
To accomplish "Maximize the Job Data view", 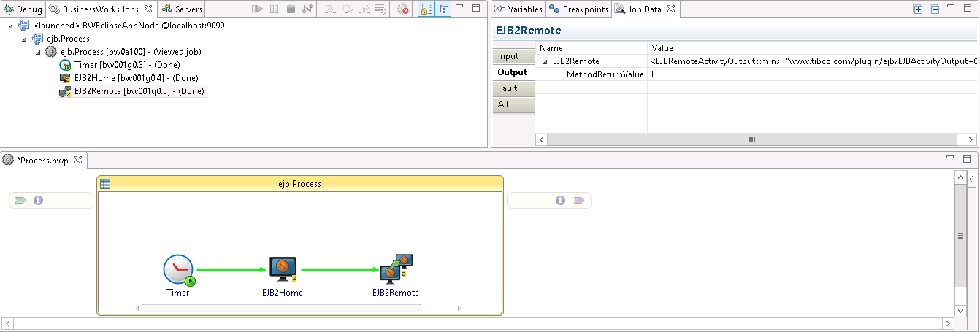I will (968, 8).
